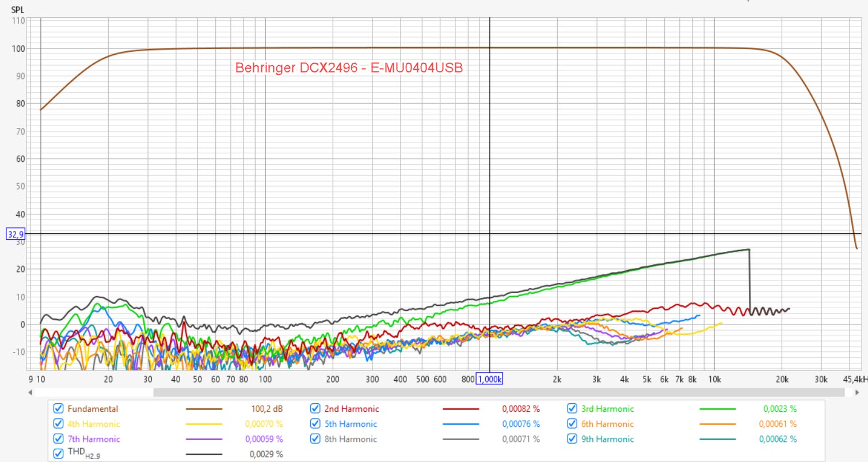
Task: Click the 5th Harmonic blue line swatch
Action: coord(461,424)
